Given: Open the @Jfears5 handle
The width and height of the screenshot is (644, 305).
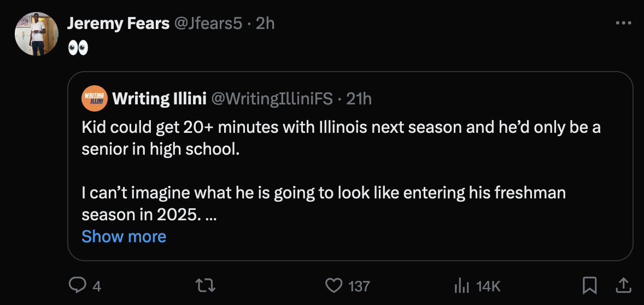Looking at the screenshot, I should [208, 24].
